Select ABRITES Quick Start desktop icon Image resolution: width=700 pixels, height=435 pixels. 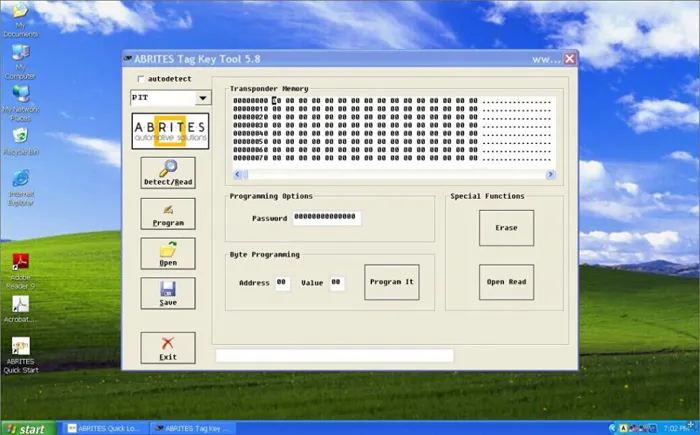click(x=20, y=355)
